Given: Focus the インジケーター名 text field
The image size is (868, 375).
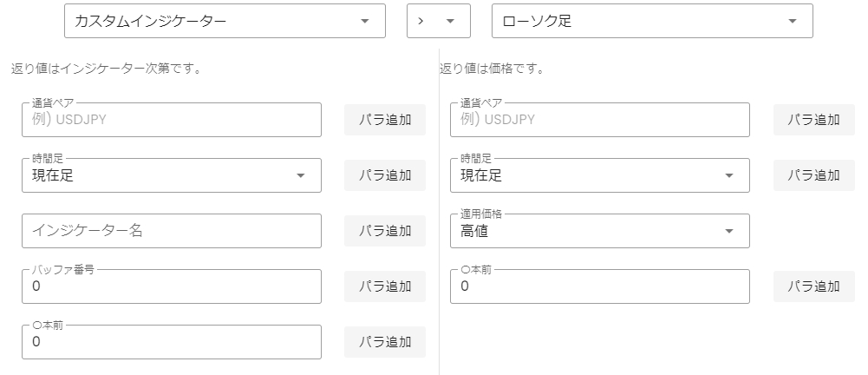Looking at the screenshot, I should 172,231.
